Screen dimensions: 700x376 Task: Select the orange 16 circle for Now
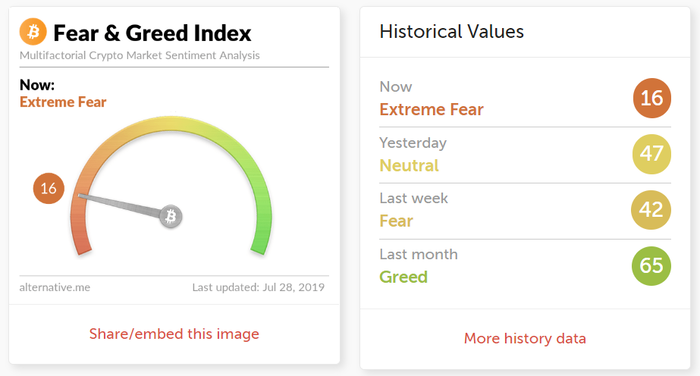click(x=652, y=98)
